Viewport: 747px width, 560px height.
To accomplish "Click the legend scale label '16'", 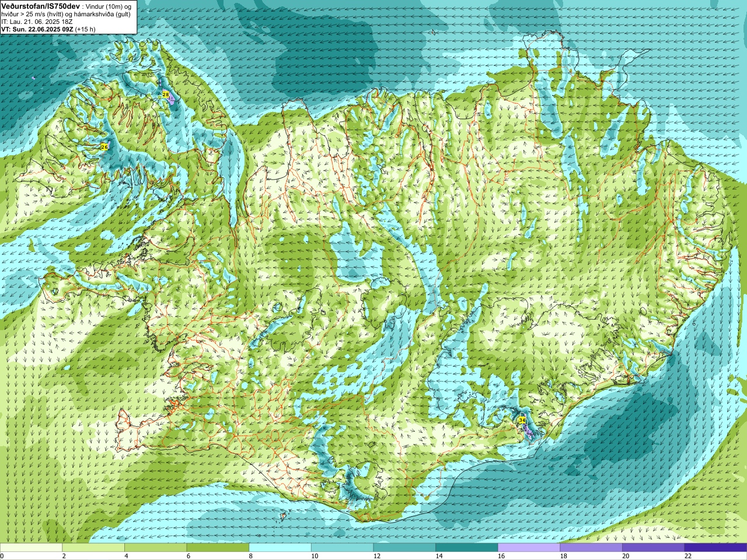I will (501, 556).
